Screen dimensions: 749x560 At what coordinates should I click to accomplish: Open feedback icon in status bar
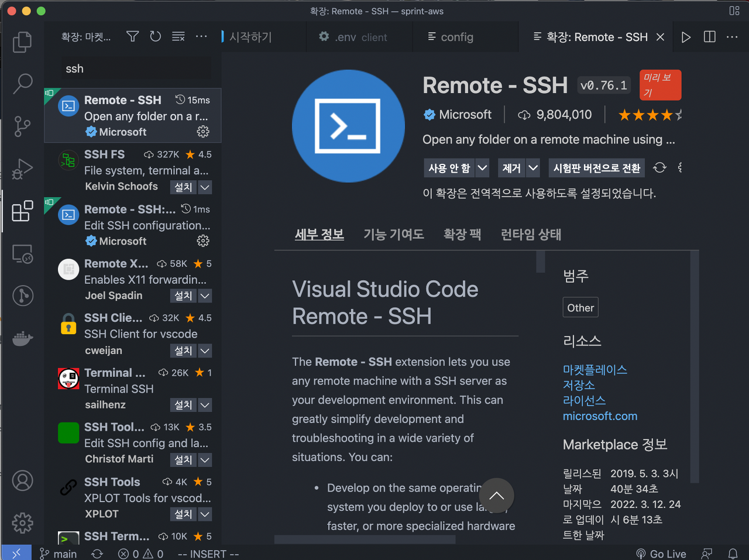click(707, 554)
